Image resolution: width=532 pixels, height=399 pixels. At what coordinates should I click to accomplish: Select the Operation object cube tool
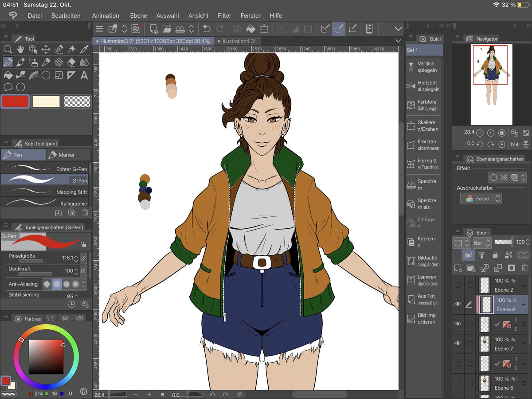[33, 49]
